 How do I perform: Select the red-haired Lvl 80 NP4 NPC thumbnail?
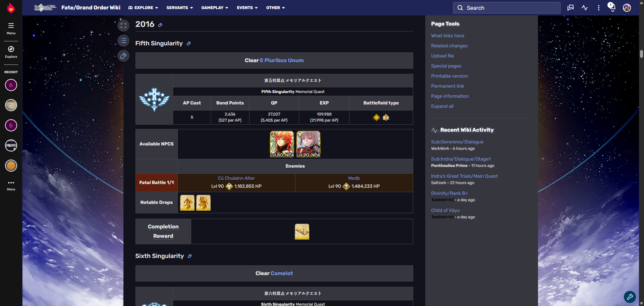click(x=282, y=144)
